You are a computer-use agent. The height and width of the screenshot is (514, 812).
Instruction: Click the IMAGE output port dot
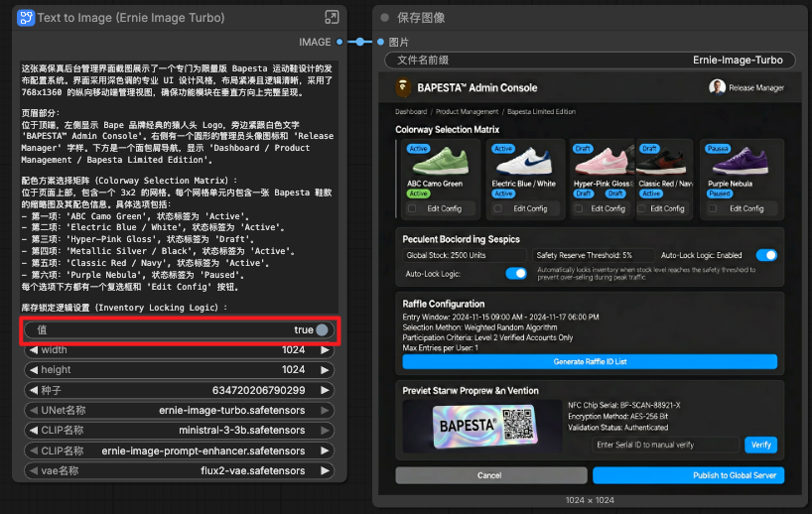(x=339, y=42)
